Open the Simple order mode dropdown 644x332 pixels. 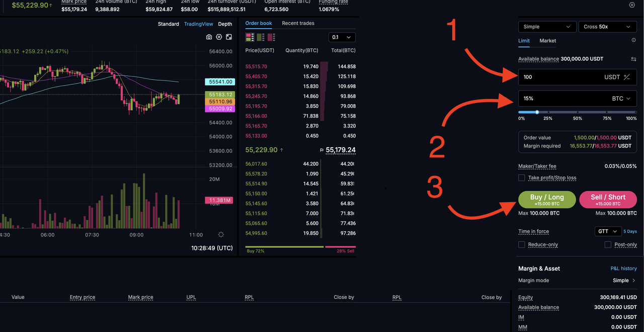coord(547,27)
